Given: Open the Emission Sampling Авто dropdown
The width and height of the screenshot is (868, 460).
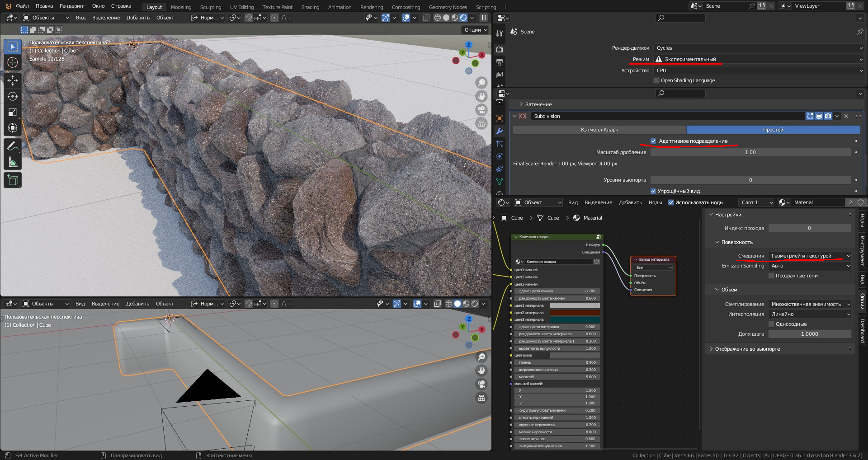Looking at the screenshot, I should (810, 266).
